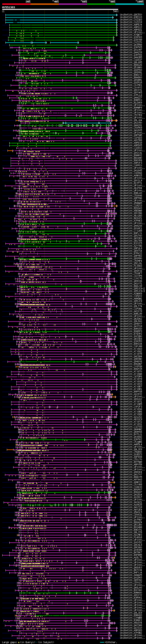Click the UniRef100_Q4A2S9 entry
The height and width of the screenshot is (644, 146).
click(x=131, y=53)
